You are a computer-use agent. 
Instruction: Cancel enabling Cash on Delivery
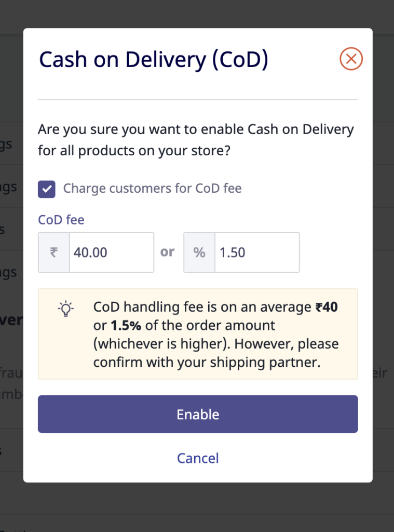198,458
